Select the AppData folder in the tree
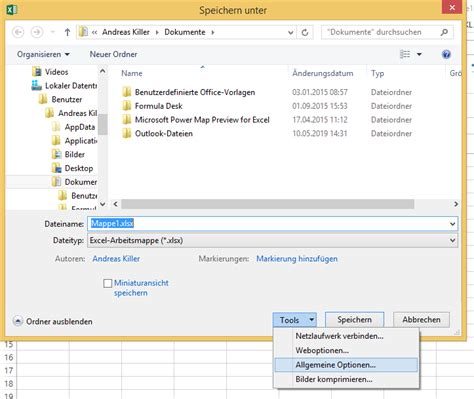Image resolution: width=474 pixels, height=399 pixels. pyautogui.click(x=73, y=127)
